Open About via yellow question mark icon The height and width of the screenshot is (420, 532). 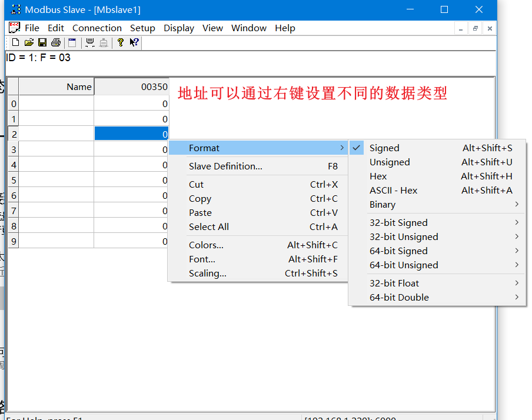[120, 42]
